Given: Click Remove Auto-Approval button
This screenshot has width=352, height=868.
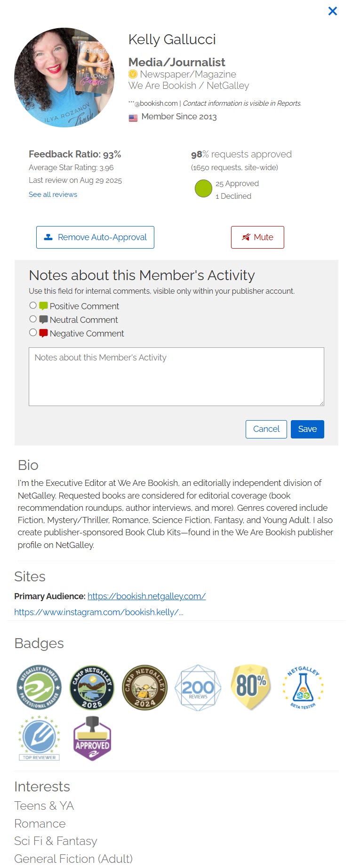Looking at the screenshot, I should tap(95, 237).
